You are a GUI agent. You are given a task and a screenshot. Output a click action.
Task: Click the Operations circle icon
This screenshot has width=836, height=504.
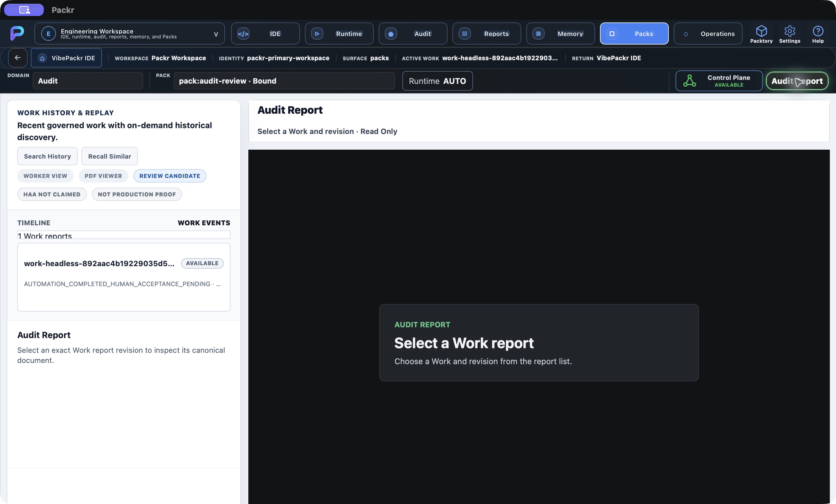(686, 34)
